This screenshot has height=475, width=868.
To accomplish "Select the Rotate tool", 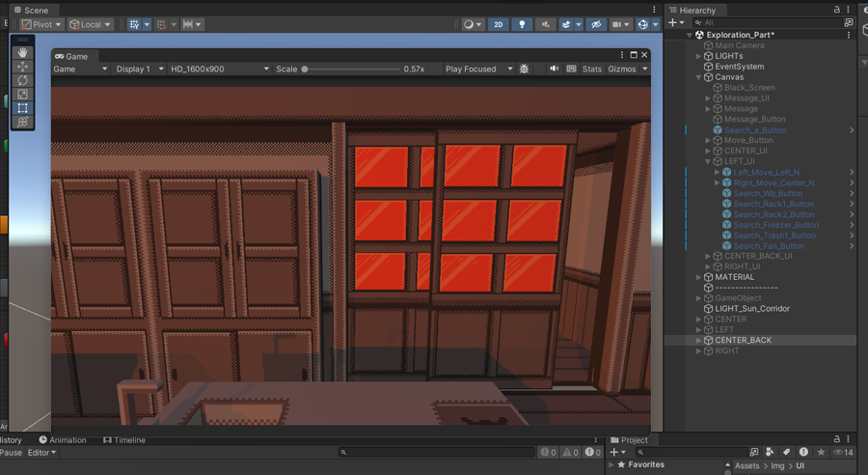I will point(23,80).
